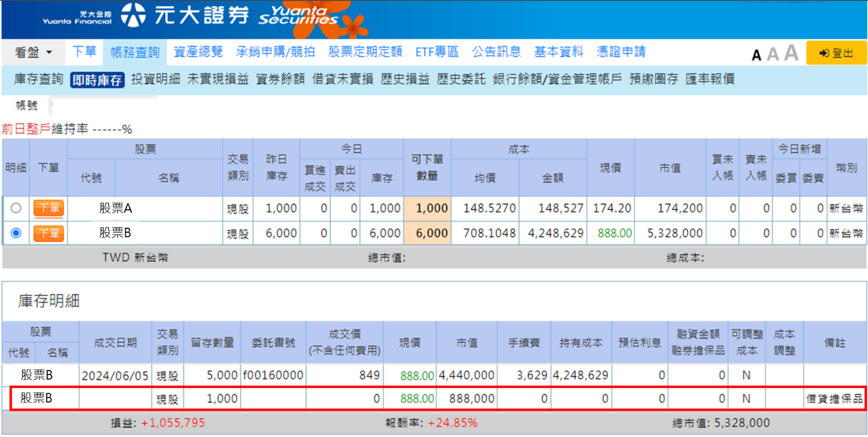This screenshot has height=437, width=868.
Task: Click the 損益 value +1,055,795
Action: (173, 423)
